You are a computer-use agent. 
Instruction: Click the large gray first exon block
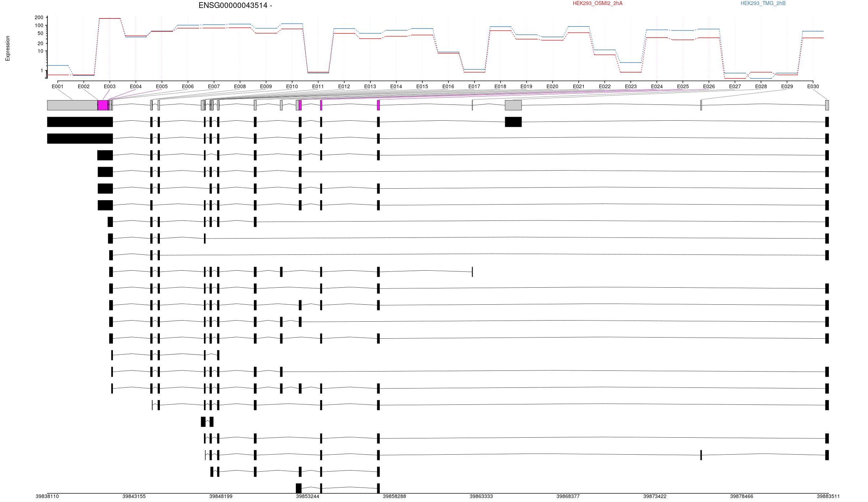tap(72, 105)
